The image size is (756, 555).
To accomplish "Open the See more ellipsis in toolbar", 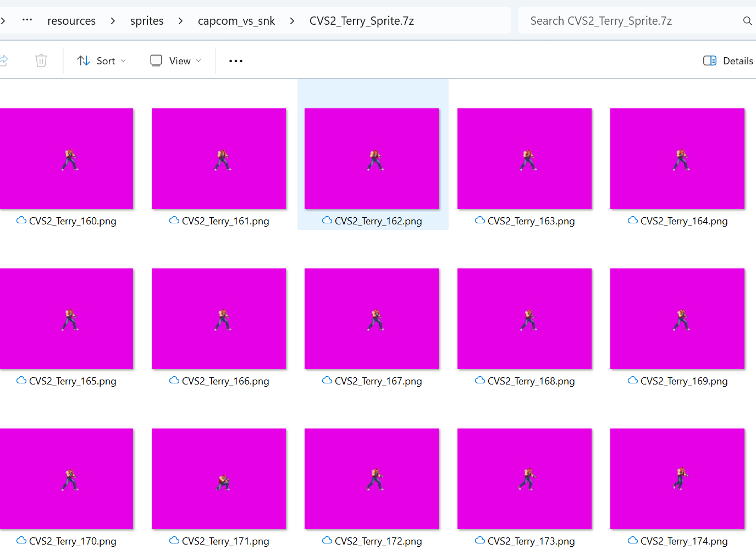I will tap(236, 61).
